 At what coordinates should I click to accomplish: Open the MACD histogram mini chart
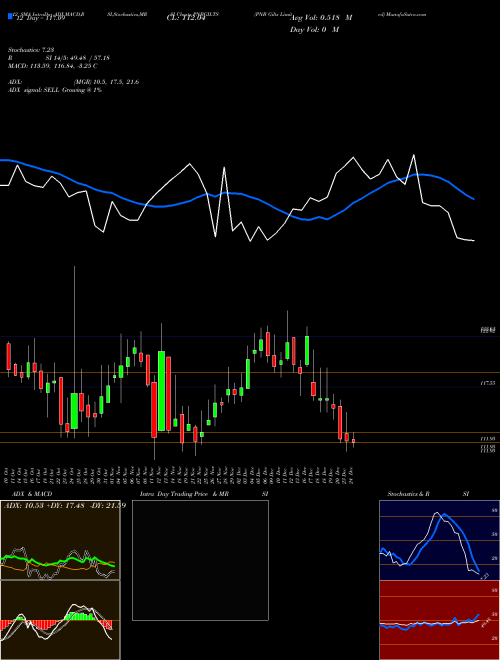click(60, 620)
